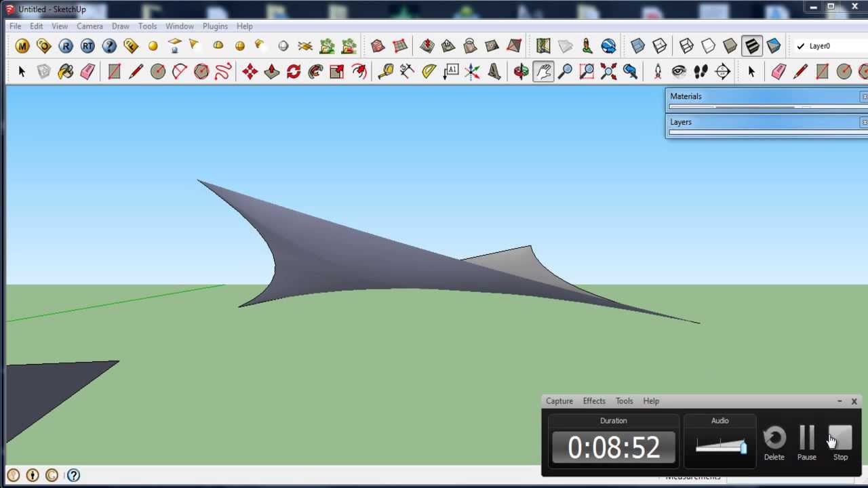
Task: Select the Position Camera tool
Action: pos(657,71)
